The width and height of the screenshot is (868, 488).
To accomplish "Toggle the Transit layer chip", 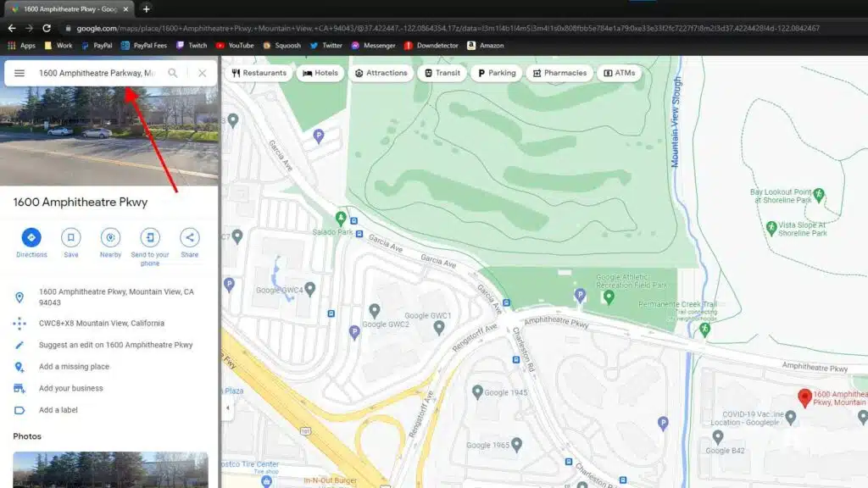I will [442, 73].
